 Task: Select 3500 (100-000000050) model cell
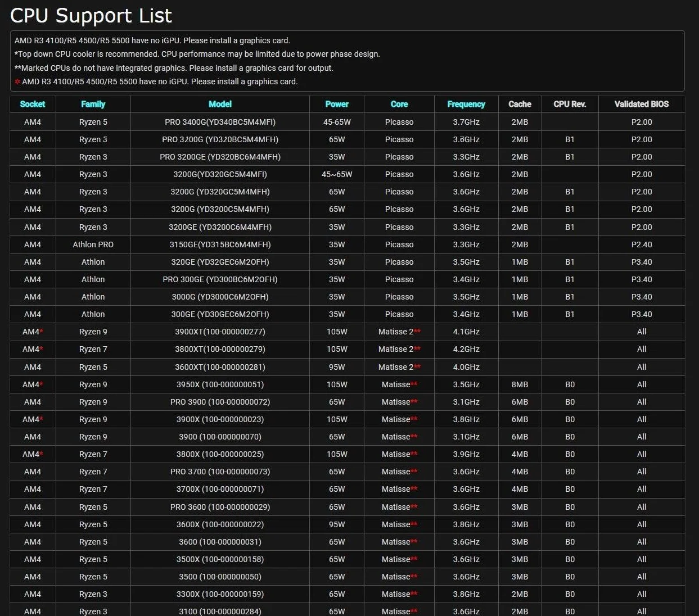coord(220,577)
